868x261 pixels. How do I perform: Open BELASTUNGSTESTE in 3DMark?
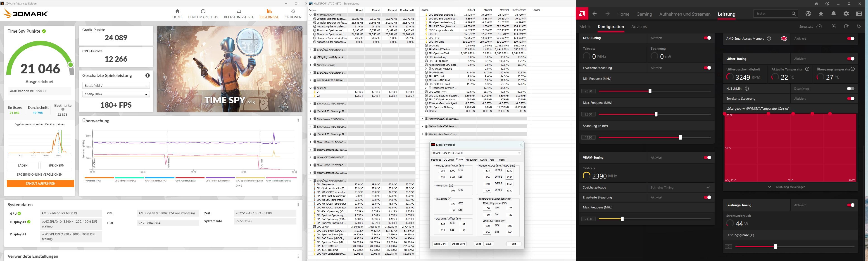coord(239,14)
